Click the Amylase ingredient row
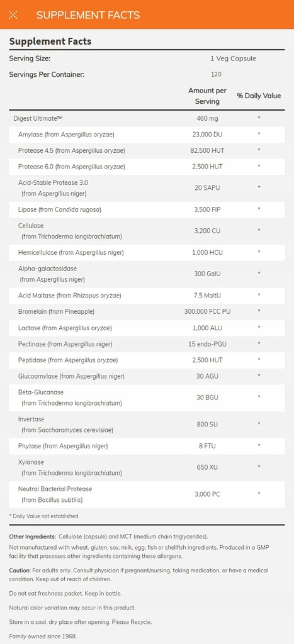 point(147,135)
